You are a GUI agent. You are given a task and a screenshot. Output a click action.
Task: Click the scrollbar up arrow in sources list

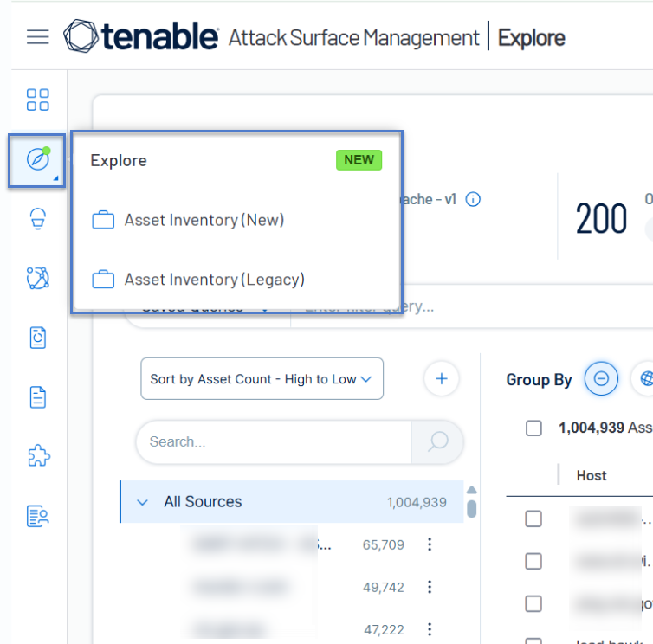(471, 490)
